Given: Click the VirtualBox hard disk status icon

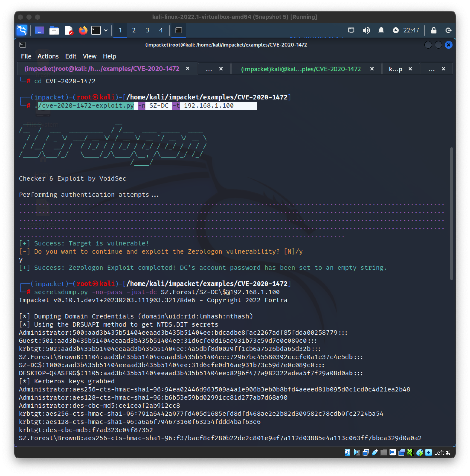Looking at the screenshot, I should (x=347, y=452).
